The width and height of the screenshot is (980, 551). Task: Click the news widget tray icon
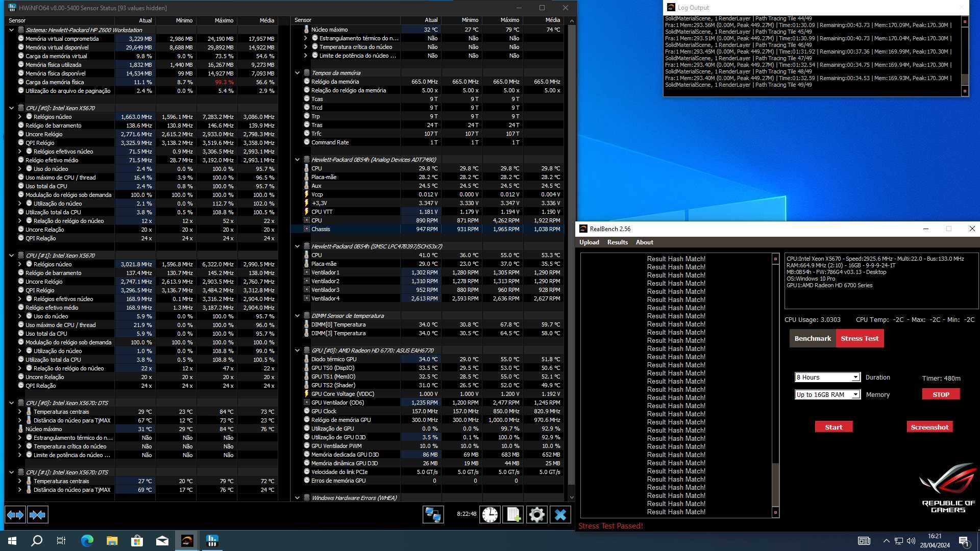tap(864, 541)
